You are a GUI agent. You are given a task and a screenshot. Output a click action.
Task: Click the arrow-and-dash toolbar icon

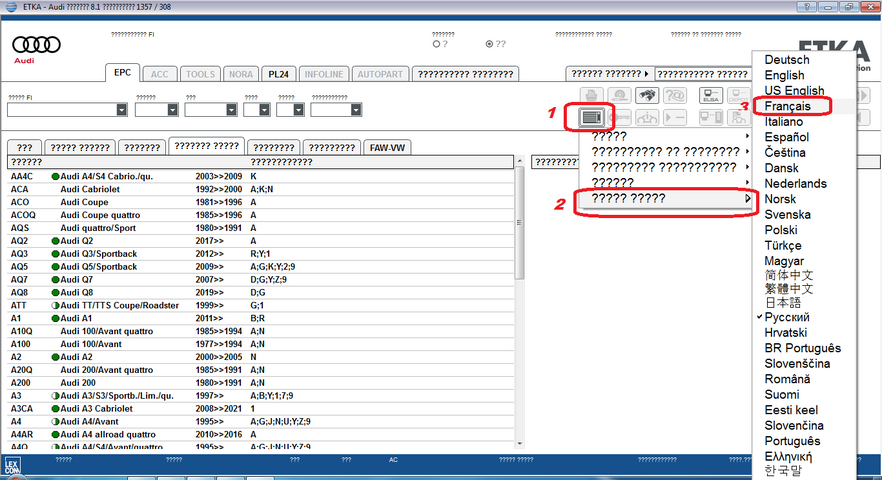(x=674, y=117)
